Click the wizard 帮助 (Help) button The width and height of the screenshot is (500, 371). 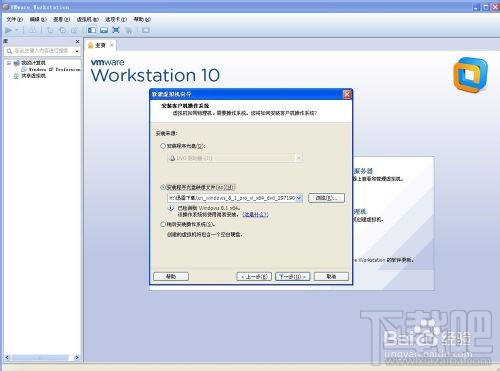(x=171, y=276)
